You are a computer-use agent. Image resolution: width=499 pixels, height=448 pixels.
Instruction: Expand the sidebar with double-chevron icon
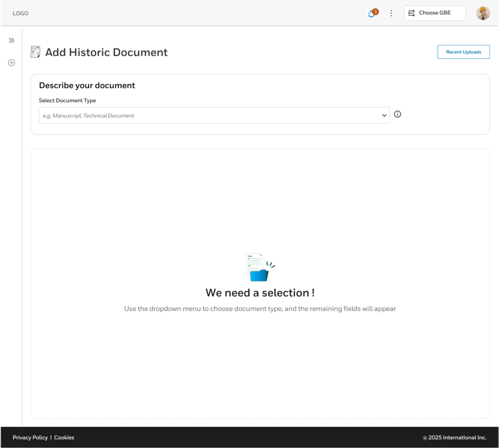pos(12,40)
